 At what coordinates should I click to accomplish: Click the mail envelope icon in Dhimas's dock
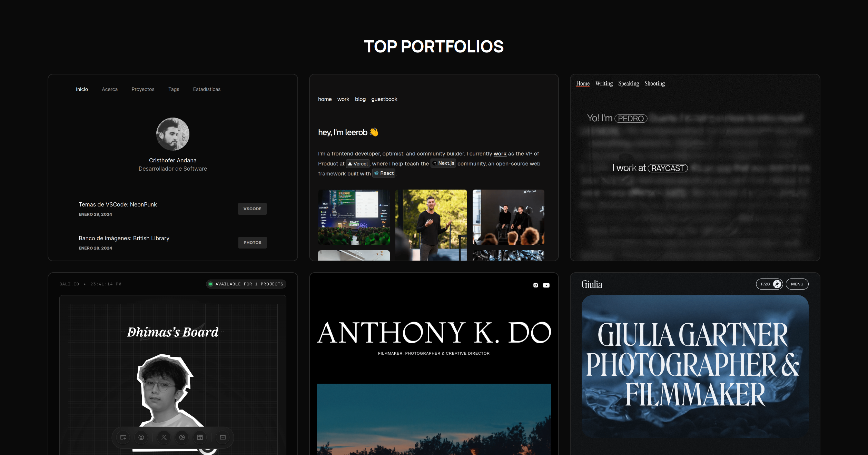click(x=223, y=437)
